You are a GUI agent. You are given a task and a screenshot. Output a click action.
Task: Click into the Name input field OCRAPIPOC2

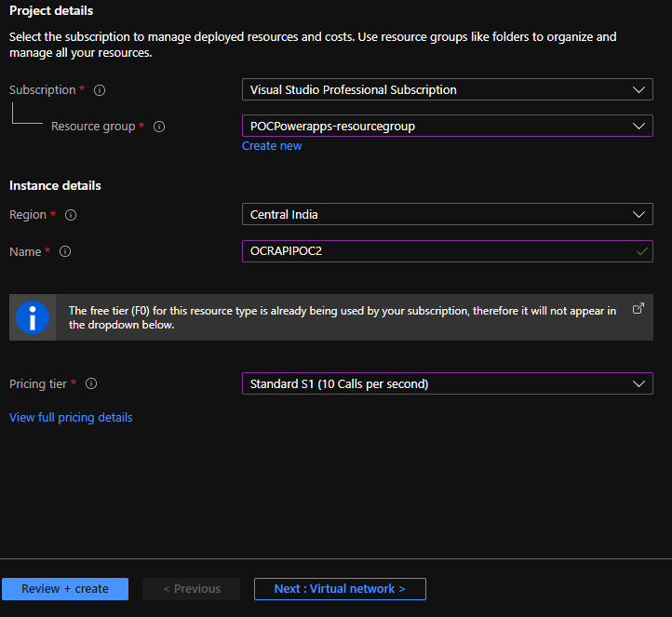pos(428,251)
